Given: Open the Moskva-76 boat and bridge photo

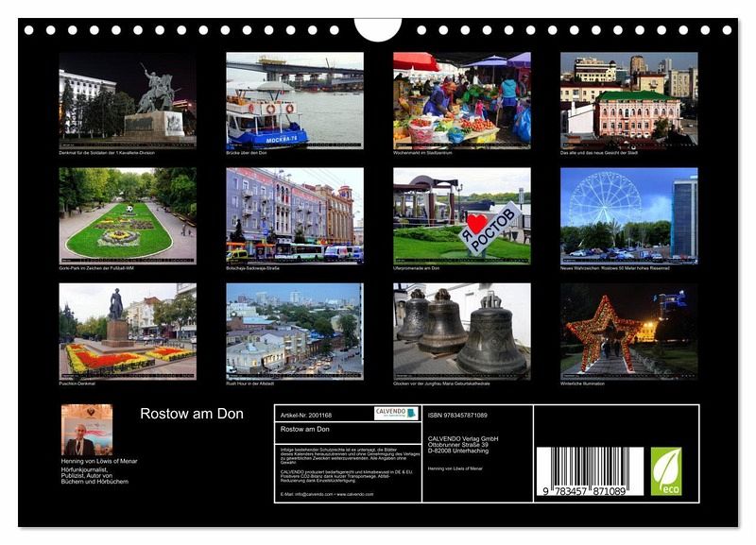Looking at the screenshot, I should tap(295, 100).
